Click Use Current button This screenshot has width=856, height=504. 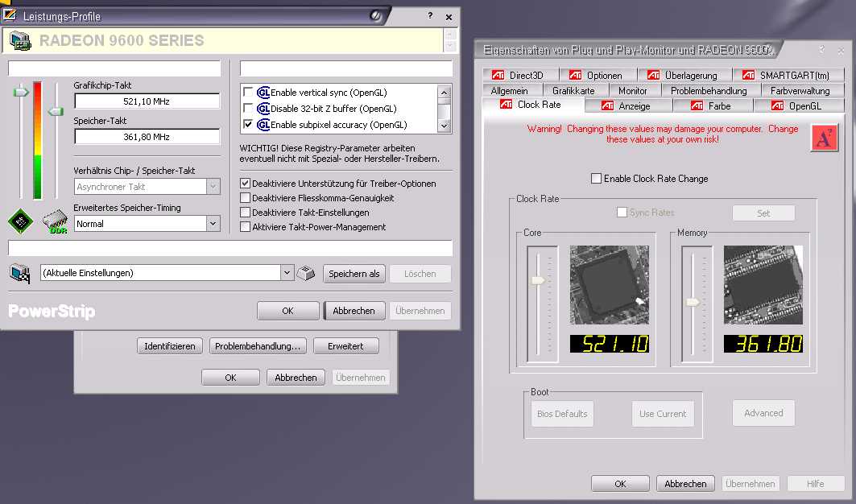click(x=663, y=414)
